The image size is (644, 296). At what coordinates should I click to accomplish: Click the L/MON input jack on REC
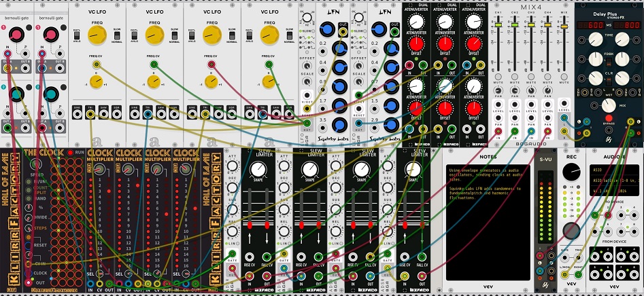pyautogui.click(x=564, y=275)
